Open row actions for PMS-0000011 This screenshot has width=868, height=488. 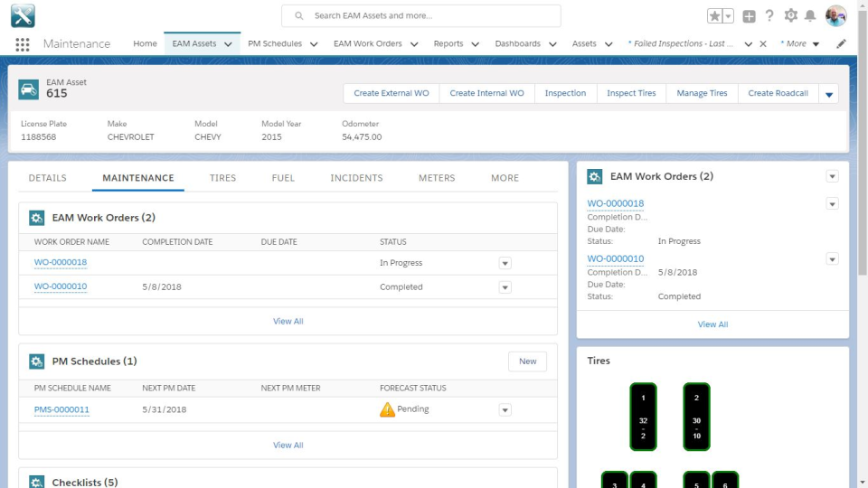coord(505,410)
